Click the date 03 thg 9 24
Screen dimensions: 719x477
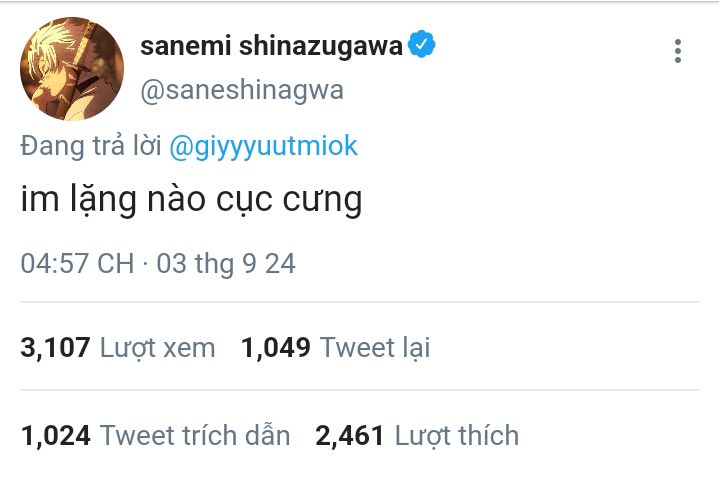click(x=226, y=264)
